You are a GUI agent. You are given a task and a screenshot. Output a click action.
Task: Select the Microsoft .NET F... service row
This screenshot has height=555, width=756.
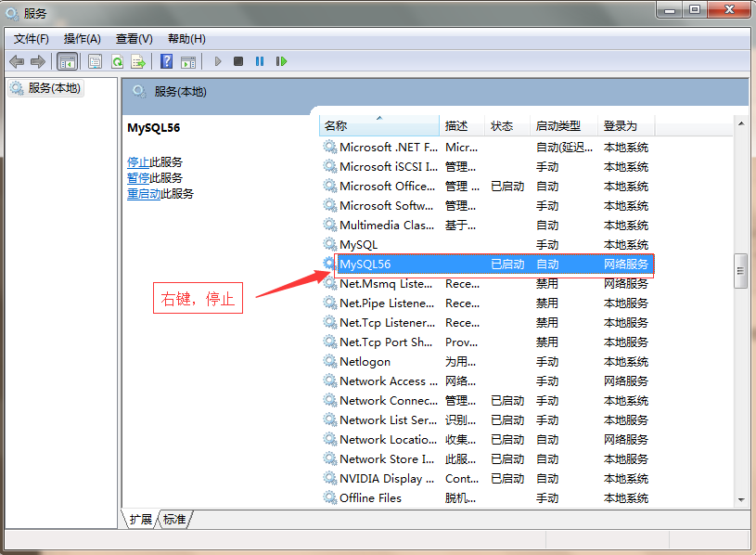coord(486,147)
